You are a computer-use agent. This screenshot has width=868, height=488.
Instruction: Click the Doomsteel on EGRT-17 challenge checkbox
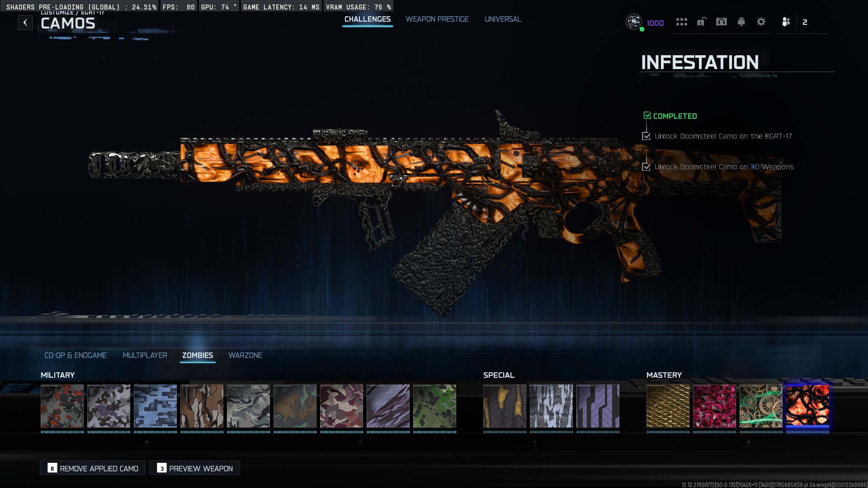pos(646,136)
